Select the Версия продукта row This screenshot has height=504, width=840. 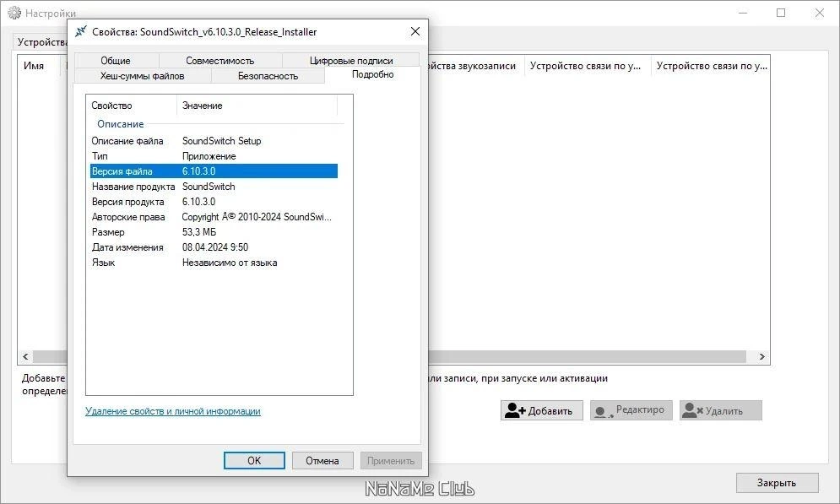point(214,202)
